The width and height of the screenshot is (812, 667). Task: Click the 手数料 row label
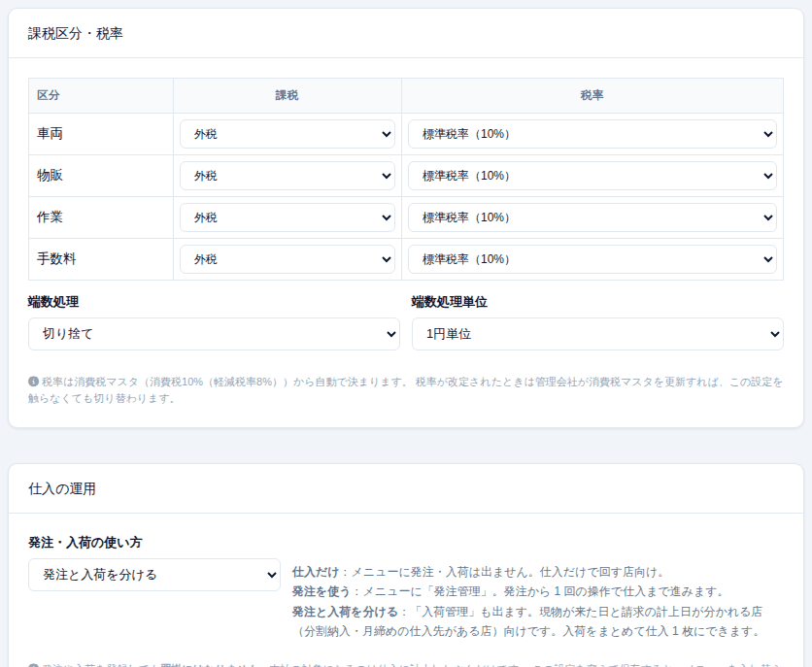point(56,258)
